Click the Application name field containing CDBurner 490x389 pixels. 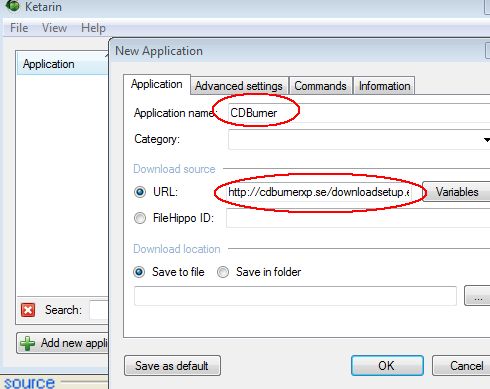(x=359, y=113)
